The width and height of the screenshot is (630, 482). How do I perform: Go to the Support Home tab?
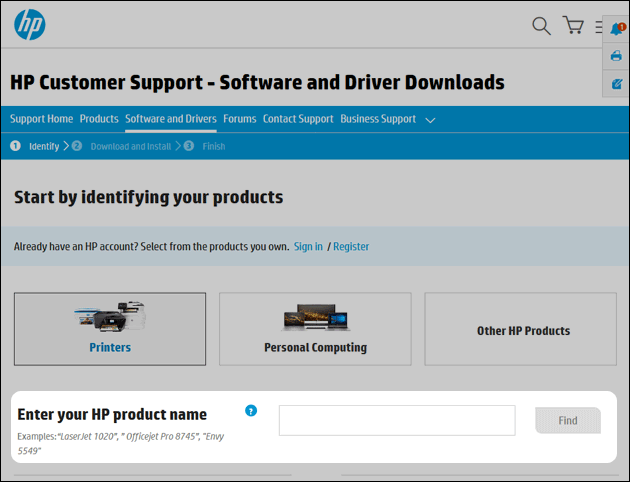click(41, 119)
